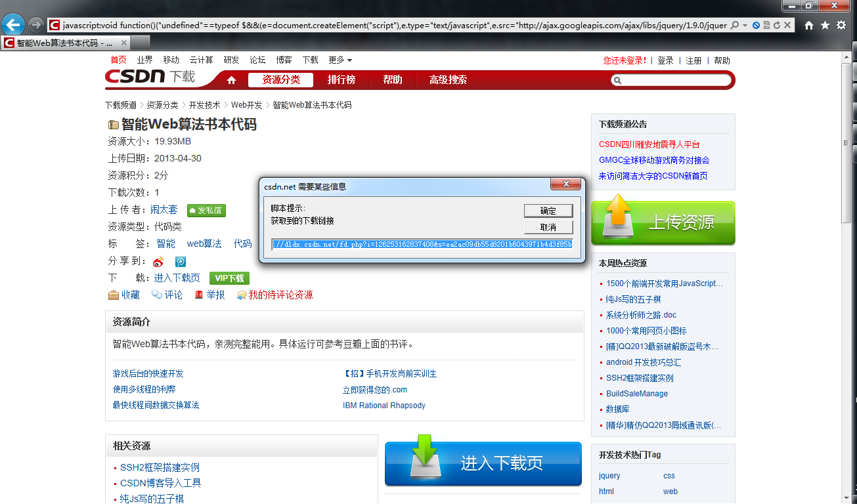Click the Web开发 breadcrumb link

tap(246, 105)
